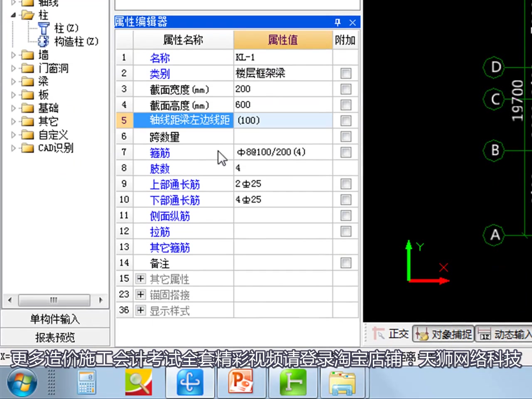Click the left arrow of the tree scrollbar
The width and height of the screenshot is (532, 399).
[x=9, y=300]
